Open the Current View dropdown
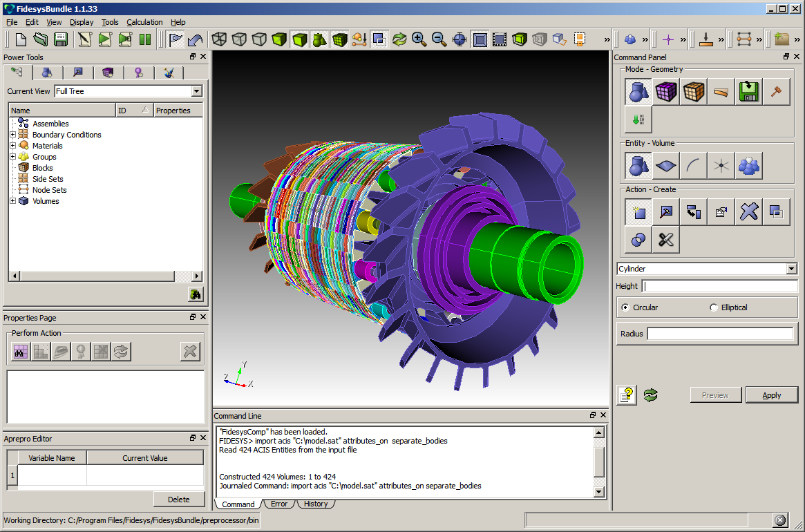The width and height of the screenshot is (805, 532). [x=196, y=91]
